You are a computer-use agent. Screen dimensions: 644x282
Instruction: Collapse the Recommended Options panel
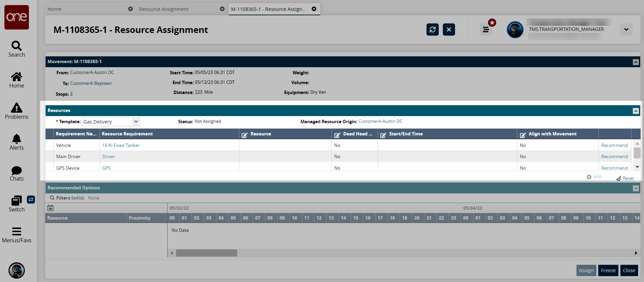tap(636, 188)
